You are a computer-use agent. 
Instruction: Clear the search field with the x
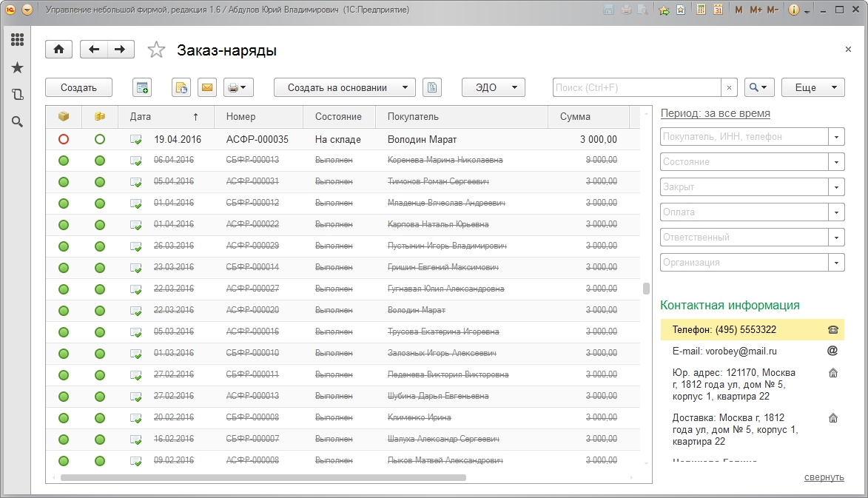pos(729,87)
